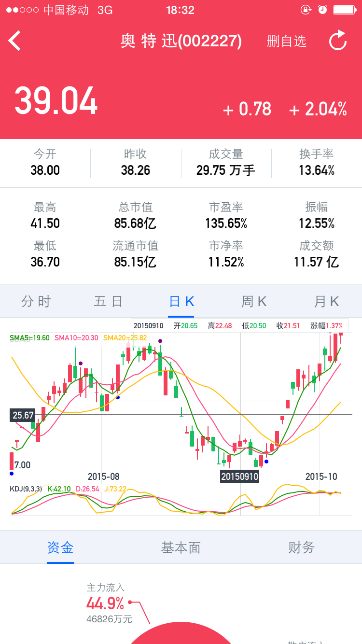This screenshot has width=362, height=644.
Task: Tap the 最高 value 41.50
Action: [45, 224]
